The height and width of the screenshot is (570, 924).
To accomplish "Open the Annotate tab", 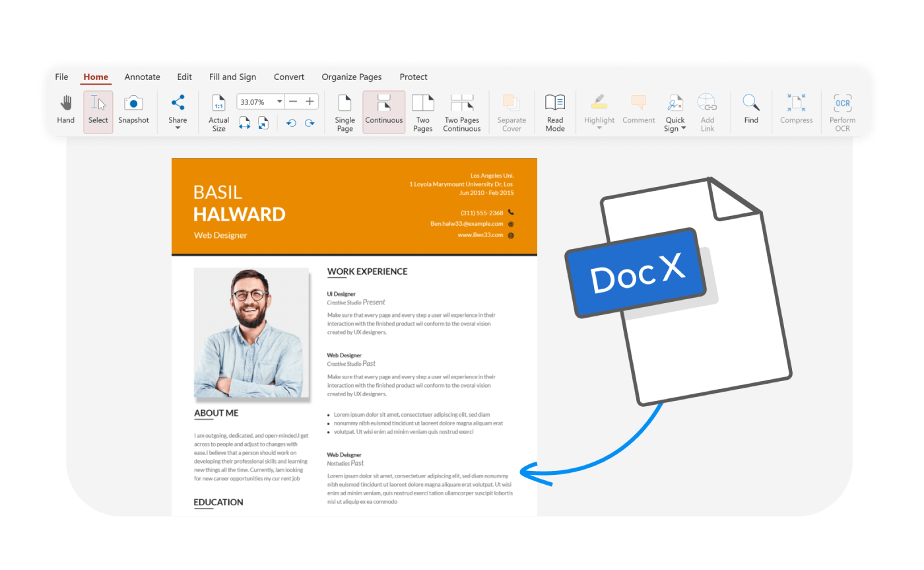I will pos(143,77).
